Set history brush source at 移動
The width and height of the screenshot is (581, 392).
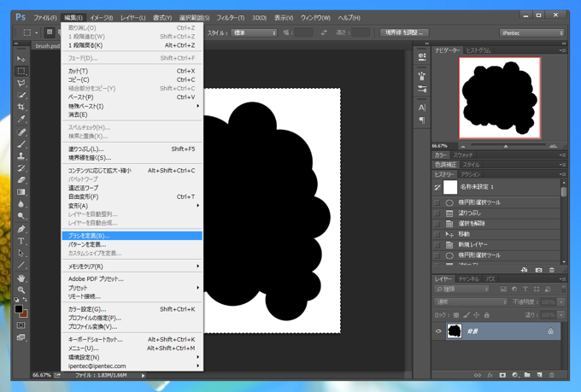pos(437,234)
